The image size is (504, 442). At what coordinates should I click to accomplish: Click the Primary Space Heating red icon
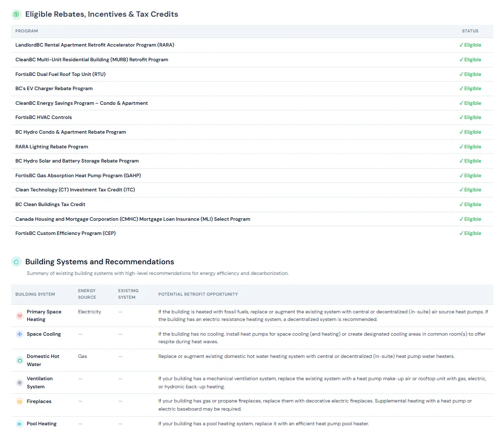click(20, 316)
